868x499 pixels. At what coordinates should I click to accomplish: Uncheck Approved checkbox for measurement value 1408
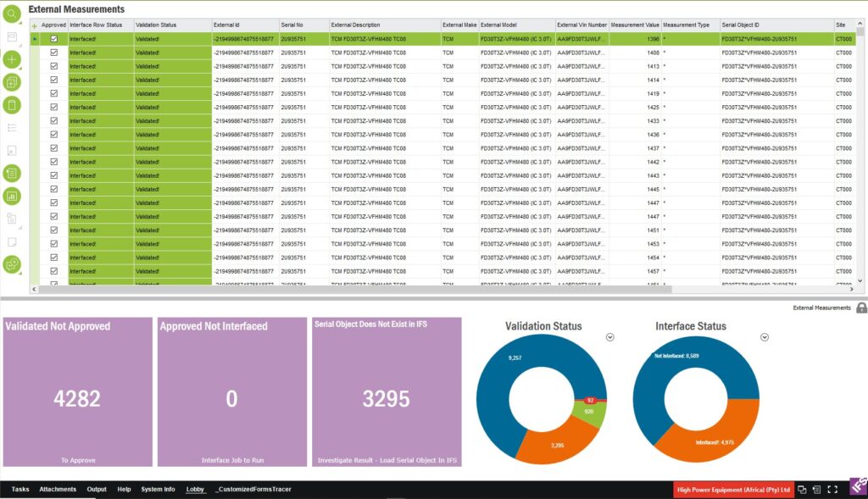[54, 53]
